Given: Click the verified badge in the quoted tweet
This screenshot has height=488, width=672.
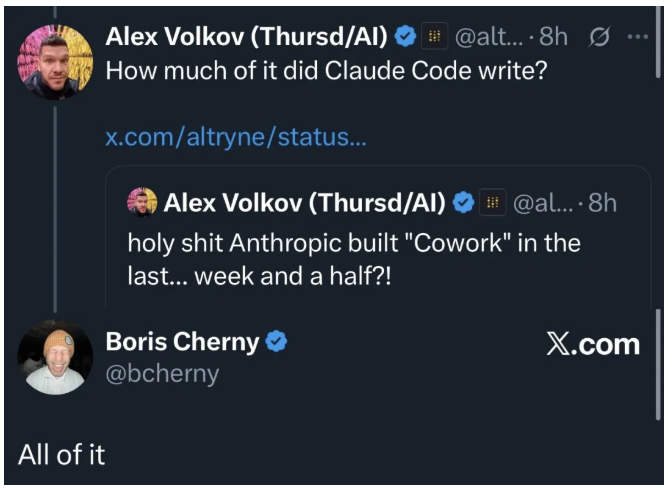Looking at the screenshot, I should point(463,203).
